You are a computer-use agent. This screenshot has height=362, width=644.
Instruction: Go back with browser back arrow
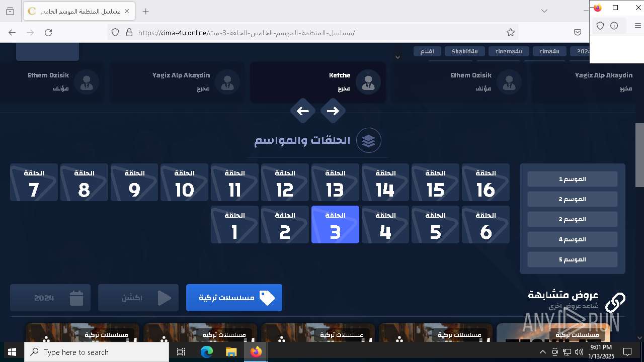[12, 32]
